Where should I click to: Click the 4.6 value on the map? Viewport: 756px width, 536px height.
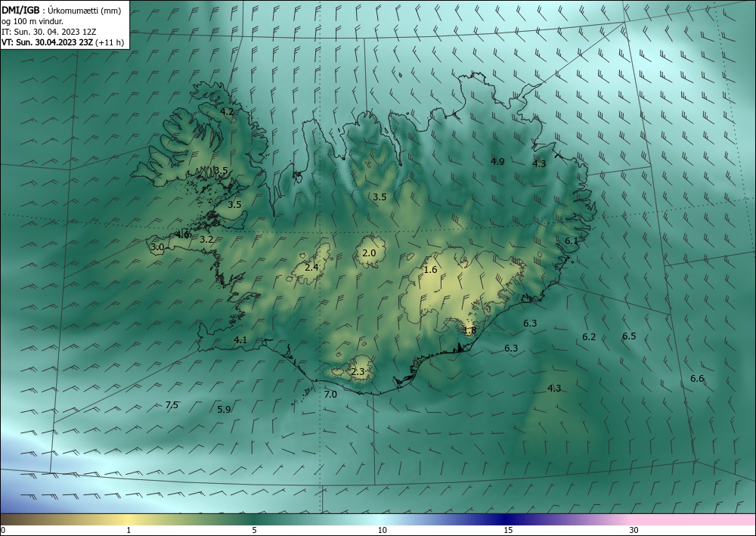(x=183, y=235)
